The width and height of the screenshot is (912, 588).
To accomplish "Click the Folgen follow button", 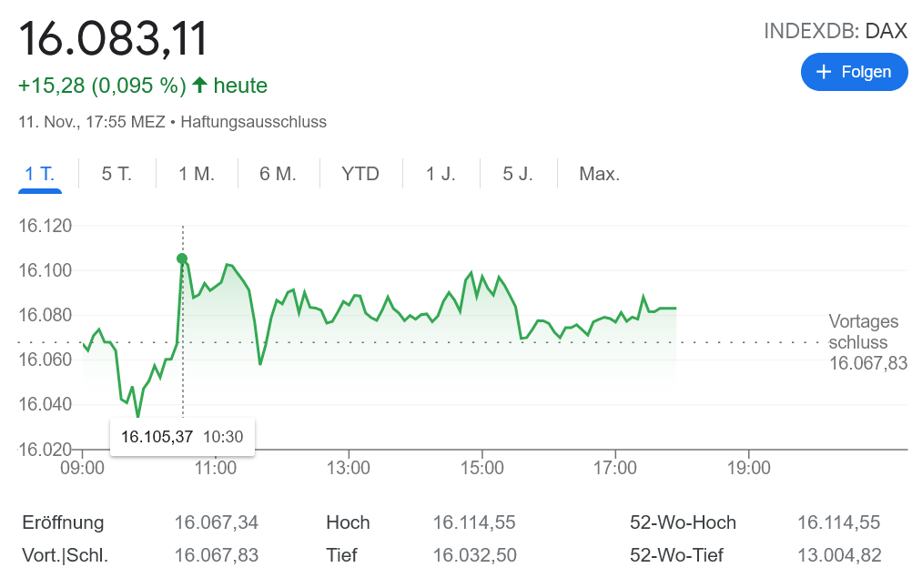I will click(x=854, y=72).
